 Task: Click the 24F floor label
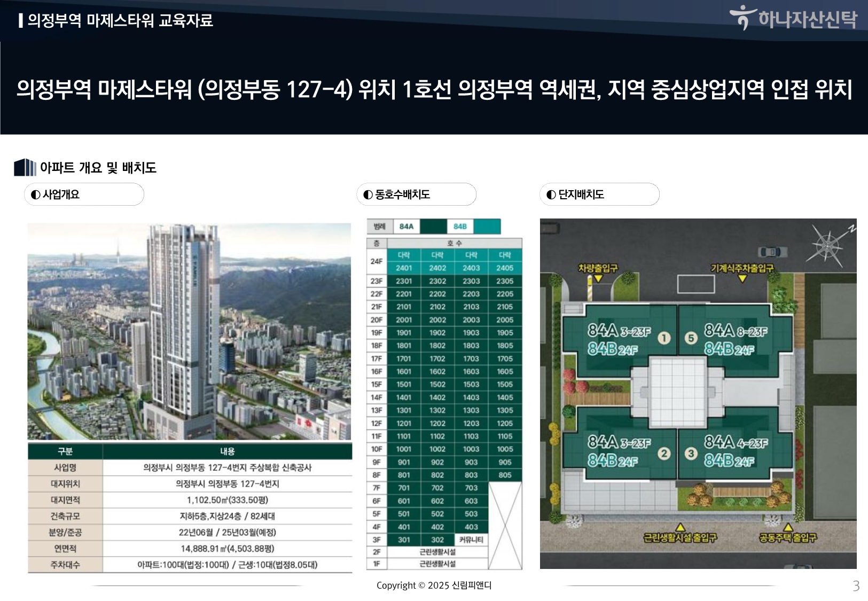(x=377, y=261)
